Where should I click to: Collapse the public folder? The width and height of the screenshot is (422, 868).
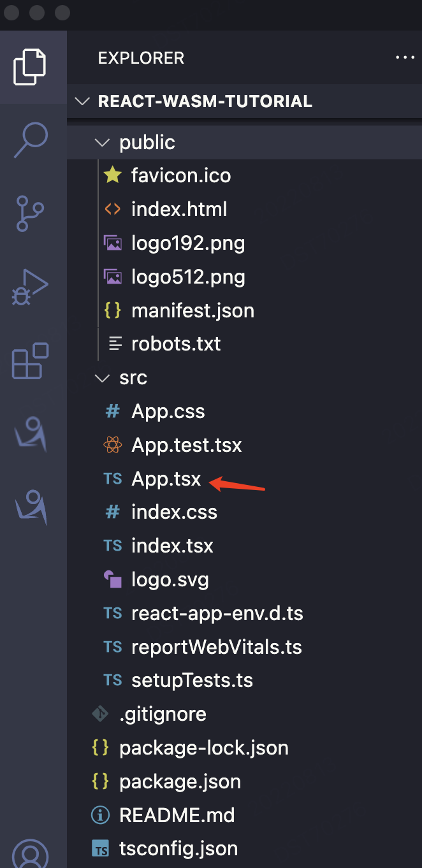click(102, 142)
